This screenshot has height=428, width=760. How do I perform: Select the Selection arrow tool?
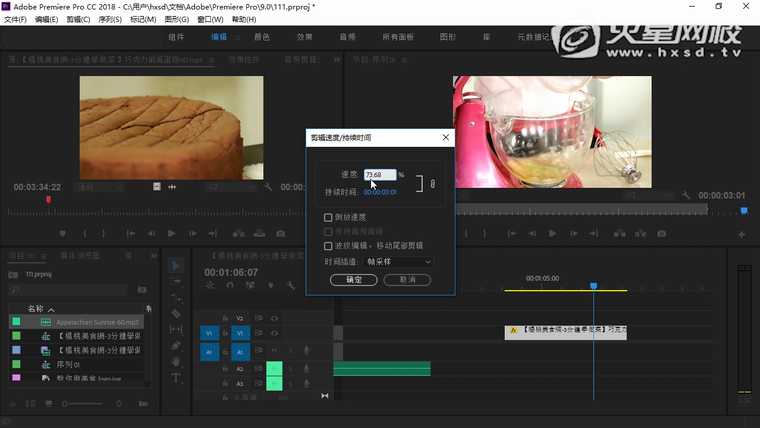176,266
